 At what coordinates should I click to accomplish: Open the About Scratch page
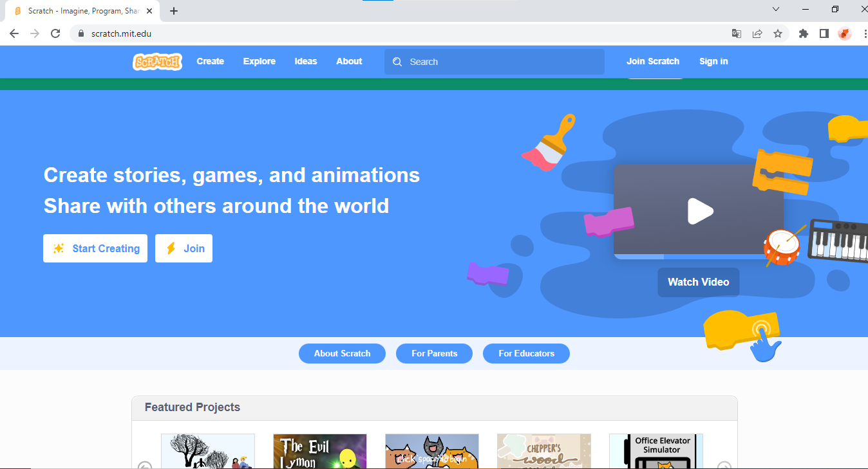click(x=342, y=353)
